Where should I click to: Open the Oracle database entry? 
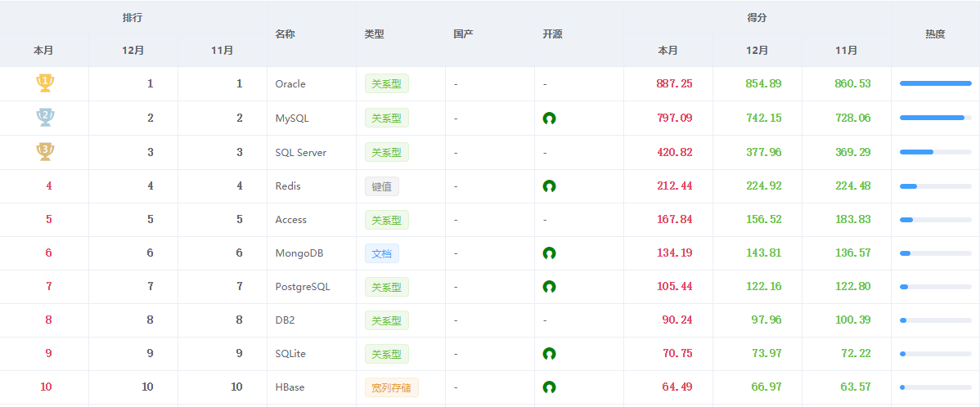click(x=290, y=83)
